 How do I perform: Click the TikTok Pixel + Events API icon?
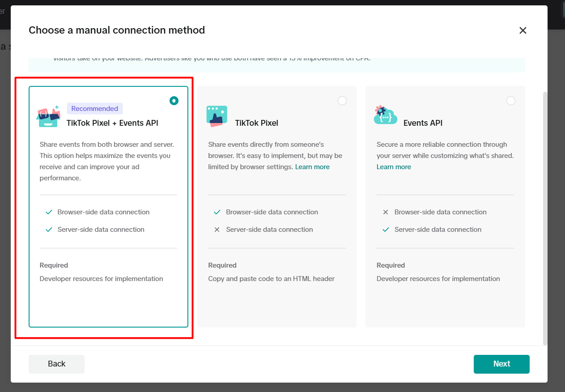[x=48, y=117]
